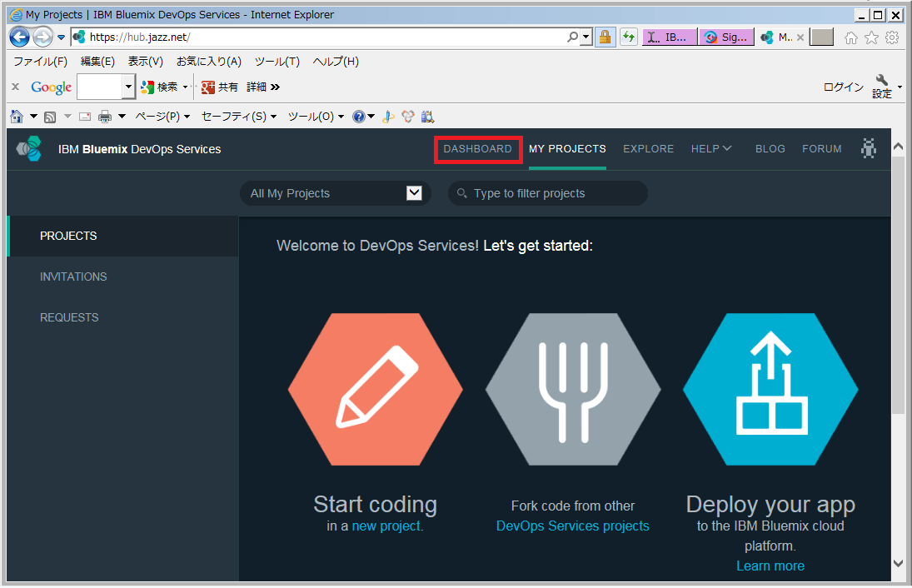Open the ファイル(F) menu
912x588 pixels.
(40, 62)
